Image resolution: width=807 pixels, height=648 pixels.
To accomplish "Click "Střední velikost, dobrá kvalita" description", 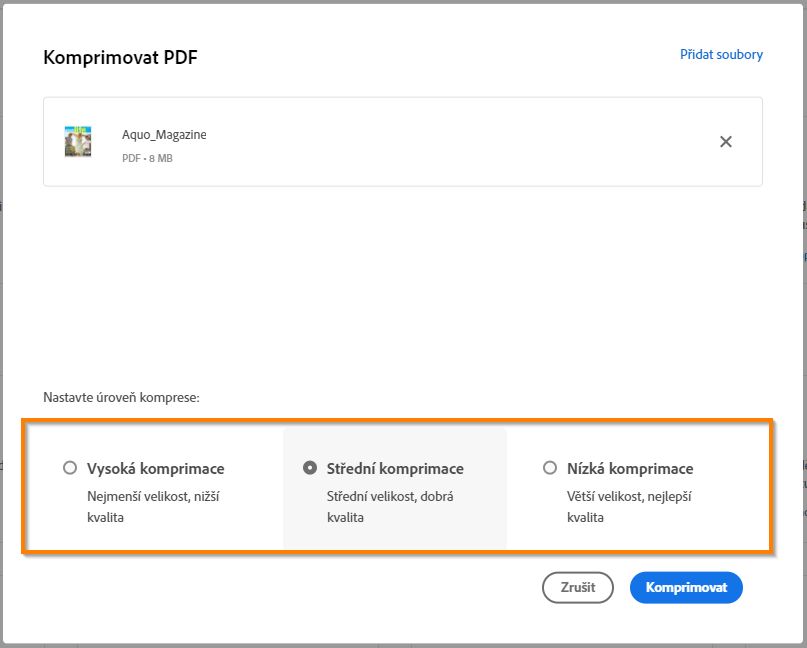I will click(x=390, y=506).
